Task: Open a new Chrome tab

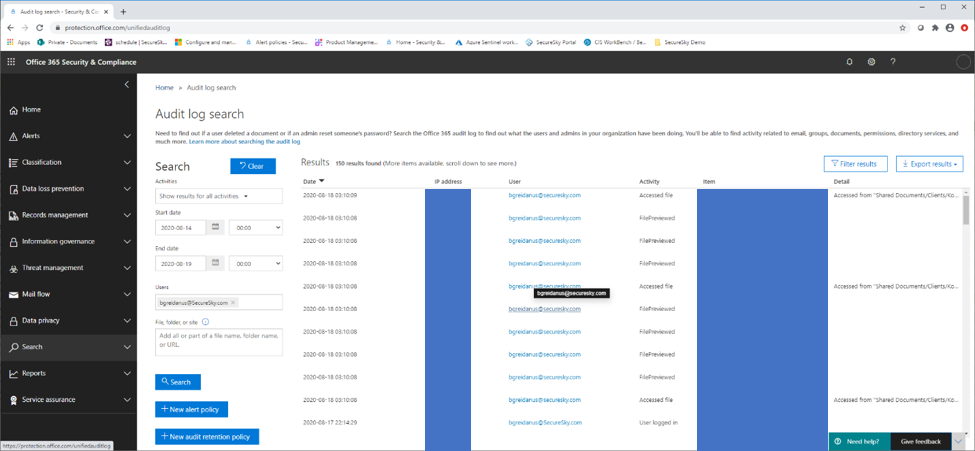Action: click(x=123, y=11)
